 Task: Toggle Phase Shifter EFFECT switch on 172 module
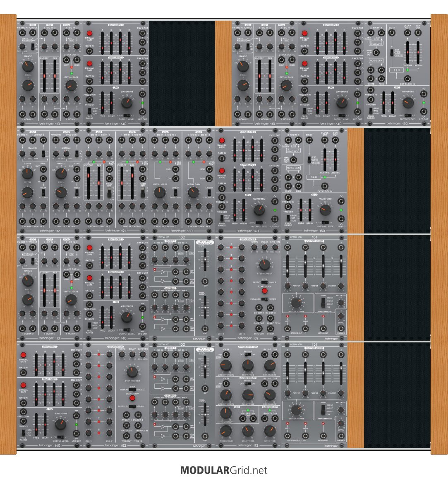[x=248, y=354]
